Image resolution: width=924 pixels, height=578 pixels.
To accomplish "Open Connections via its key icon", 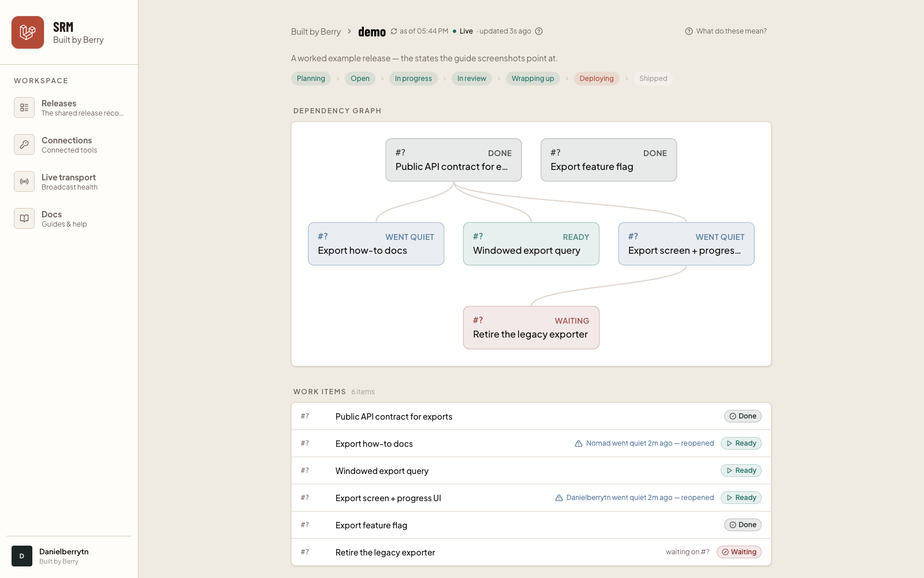I will point(24,144).
